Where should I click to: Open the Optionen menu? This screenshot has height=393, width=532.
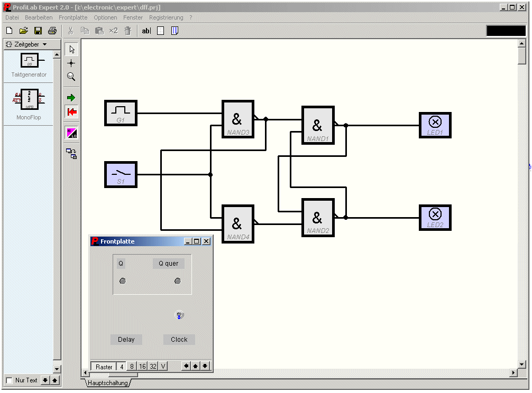pos(105,17)
